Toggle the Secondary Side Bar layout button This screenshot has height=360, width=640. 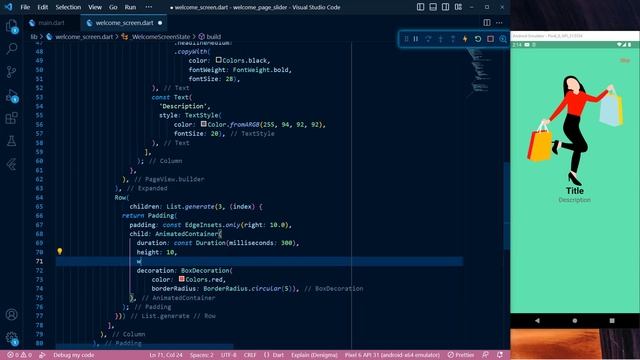pyautogui.click(x=446, y=7)
